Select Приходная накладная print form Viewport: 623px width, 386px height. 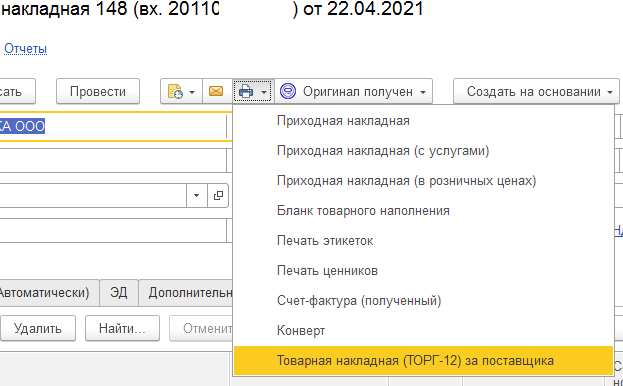pyautogui.click(x=424, y=121)
